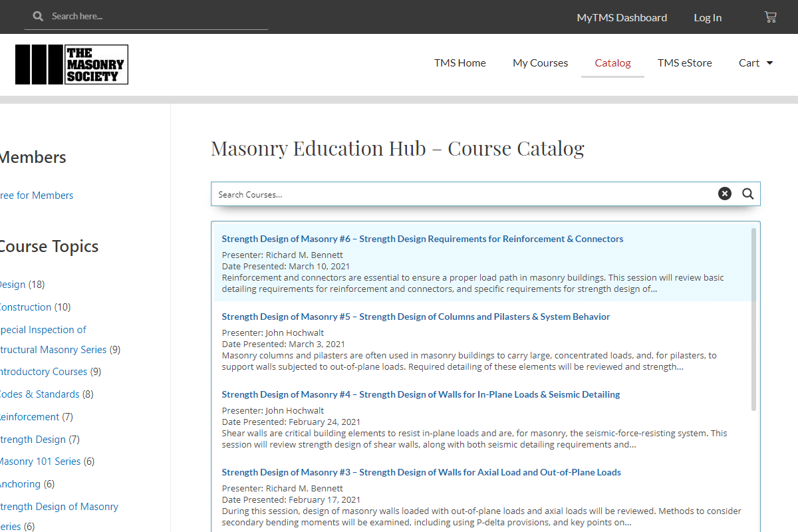The width and height of the screenshot is (798, 532).
Task: Navigate to TMS eStore
Action: [684, 63]
